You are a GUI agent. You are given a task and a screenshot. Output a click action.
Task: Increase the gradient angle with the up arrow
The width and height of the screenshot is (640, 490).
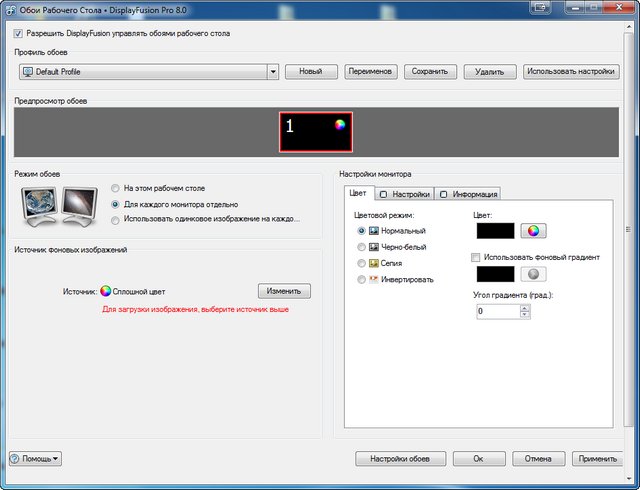525,308
